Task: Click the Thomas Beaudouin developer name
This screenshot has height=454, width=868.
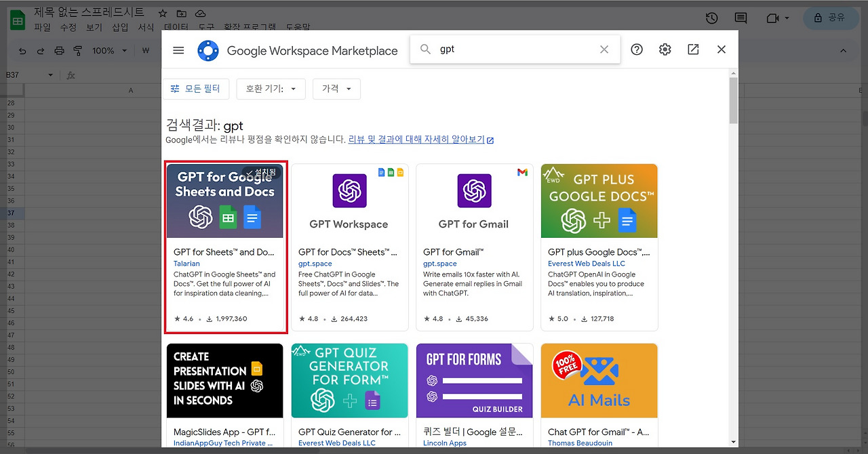Action: tap(580, 443)
